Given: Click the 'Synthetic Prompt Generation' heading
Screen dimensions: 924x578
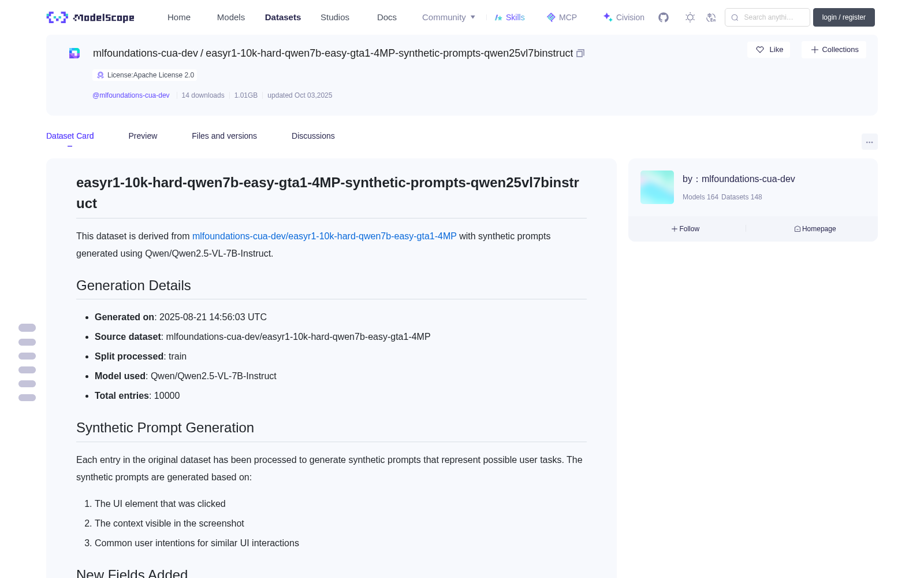Looking at the screenshot, I should 165,428.
